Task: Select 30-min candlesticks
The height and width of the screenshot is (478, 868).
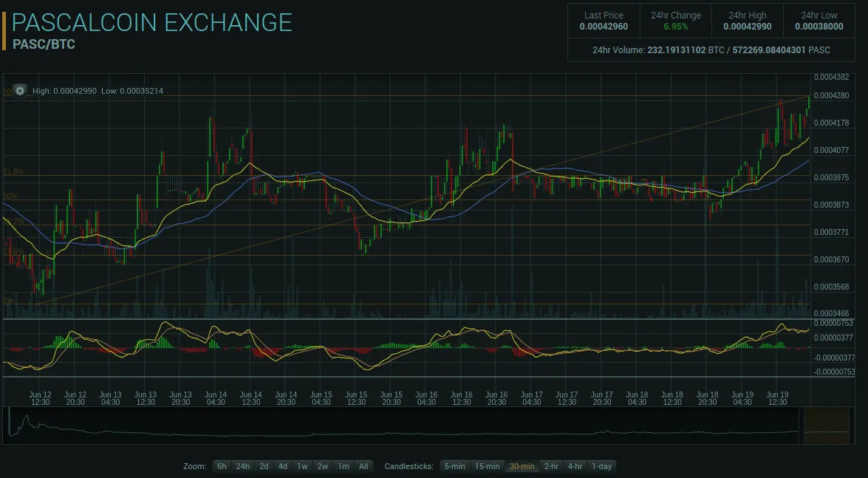Action: pos(522,466)
